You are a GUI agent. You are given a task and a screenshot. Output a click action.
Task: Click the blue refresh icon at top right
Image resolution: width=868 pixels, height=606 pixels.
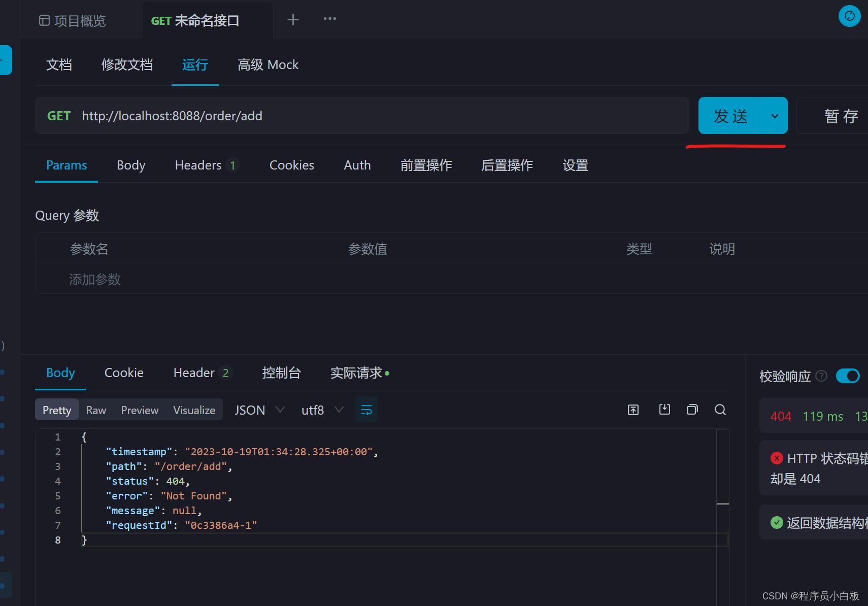tap(849, 16)
